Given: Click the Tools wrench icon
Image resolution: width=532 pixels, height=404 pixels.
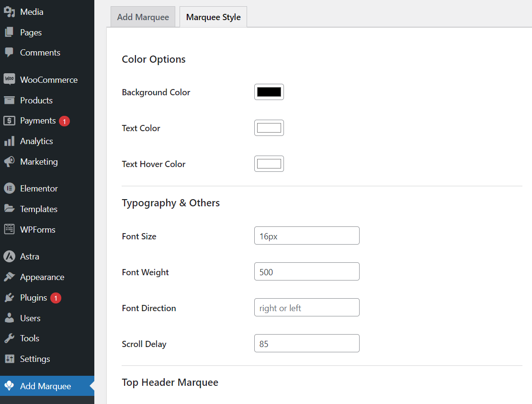Looking at the screenshot, I should pos(9,338).
